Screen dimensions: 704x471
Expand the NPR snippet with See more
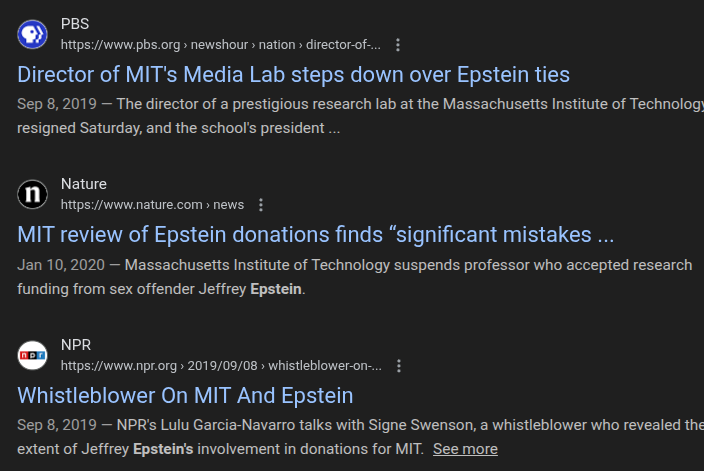[465, 449]
